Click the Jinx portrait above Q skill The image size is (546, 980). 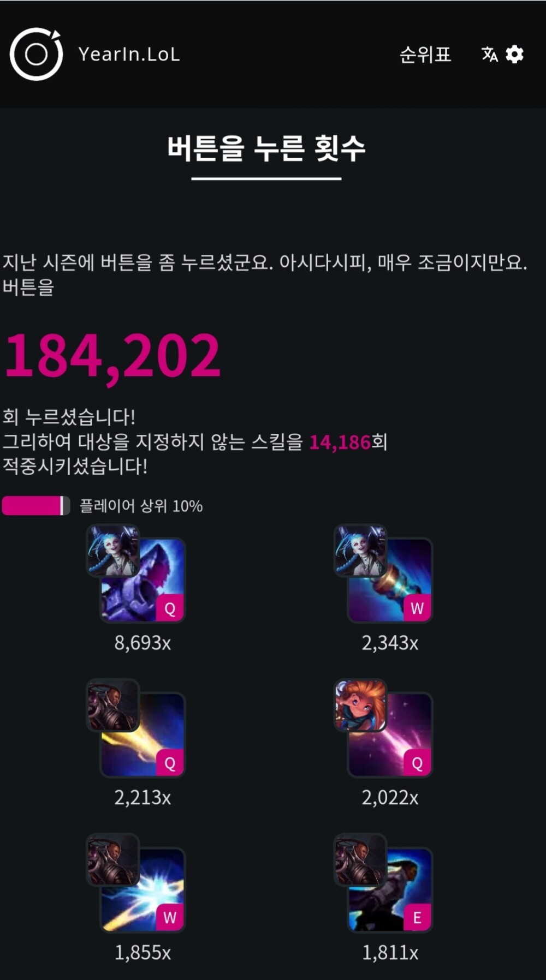pos(113,551)
